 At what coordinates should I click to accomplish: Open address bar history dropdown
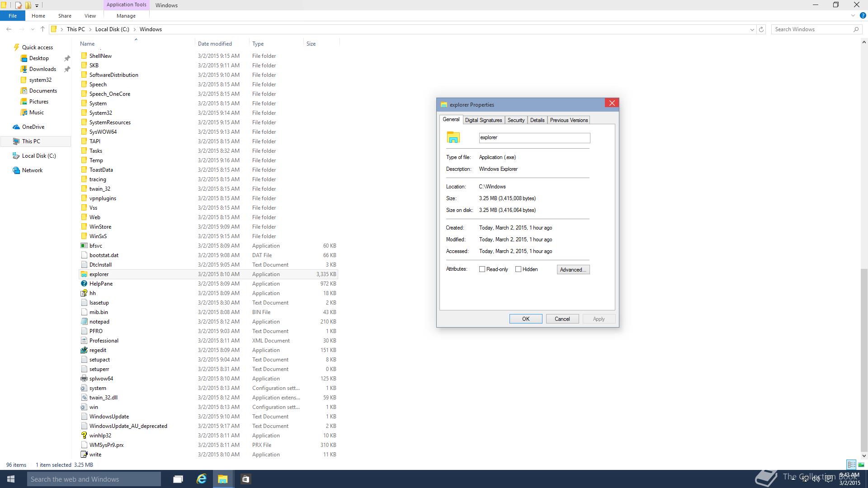point(752,29)
